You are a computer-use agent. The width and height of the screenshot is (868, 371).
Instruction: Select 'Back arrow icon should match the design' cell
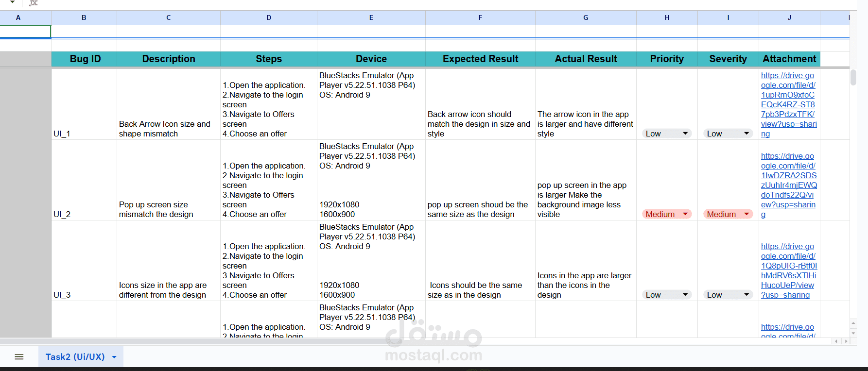(480, 104)
